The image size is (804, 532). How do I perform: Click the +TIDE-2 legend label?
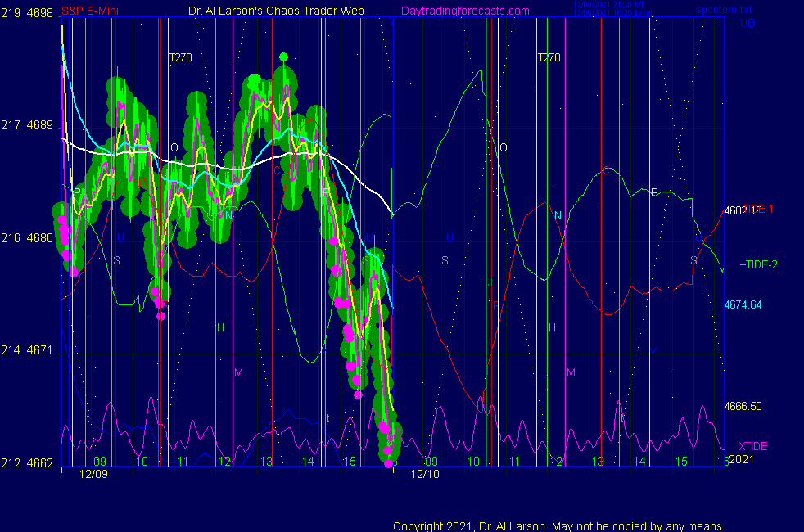pyautogui.click(x=758, y=264)
